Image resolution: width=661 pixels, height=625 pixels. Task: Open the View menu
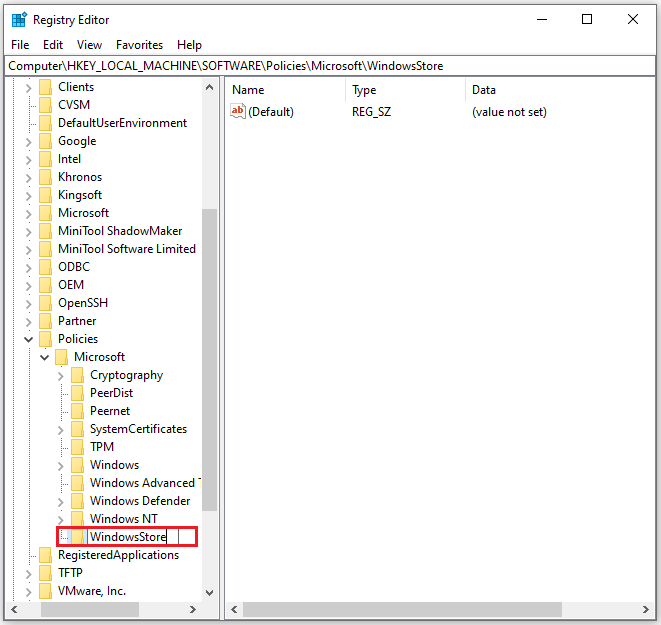point(89,45)
